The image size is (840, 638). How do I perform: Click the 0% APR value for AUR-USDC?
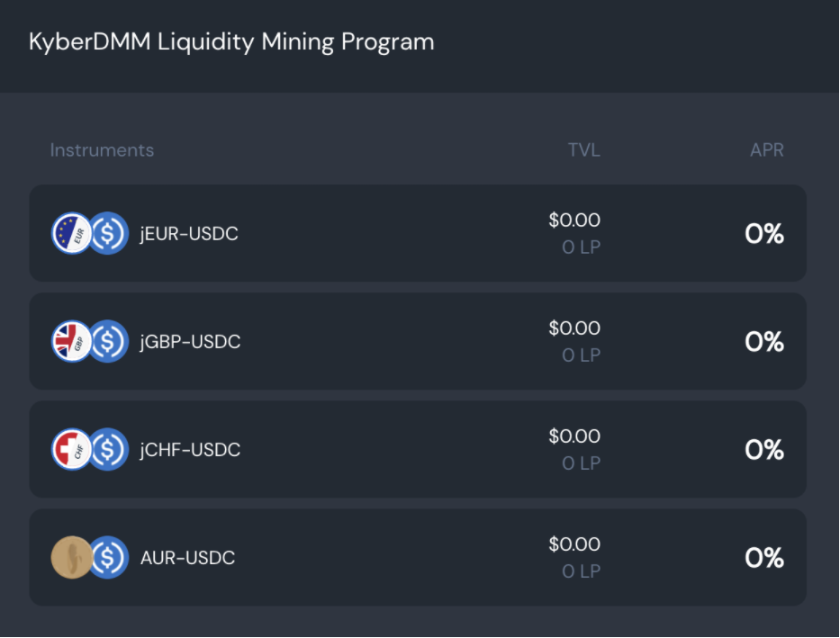764,558
